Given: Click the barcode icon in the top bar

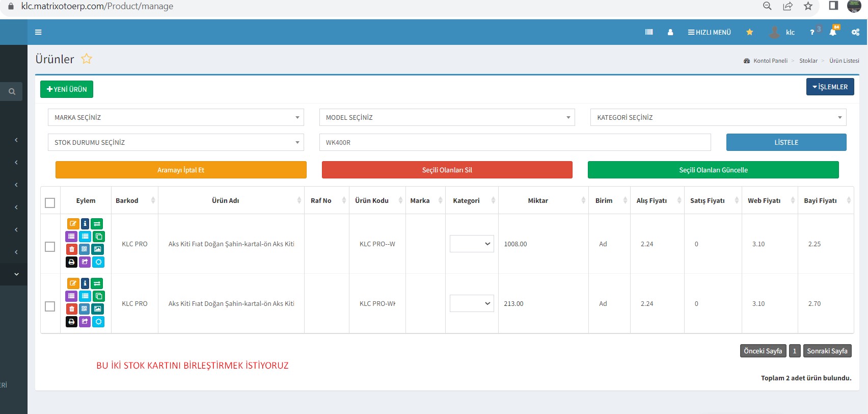Looking at the screenshot, I should pyautogui.click(x=649, y=32).
